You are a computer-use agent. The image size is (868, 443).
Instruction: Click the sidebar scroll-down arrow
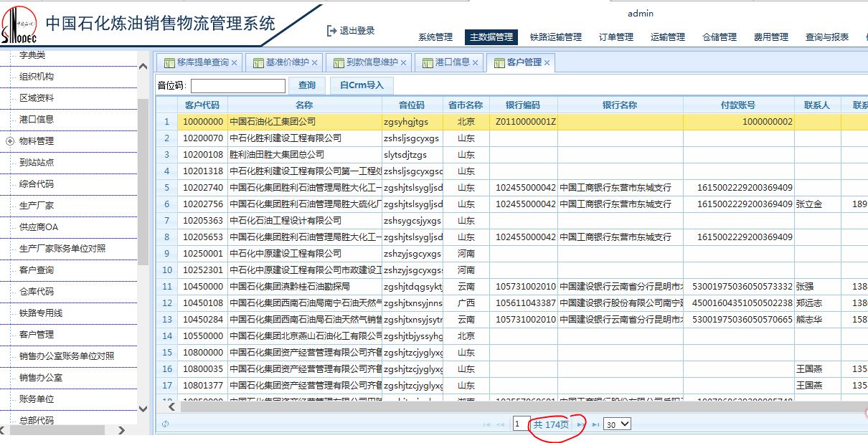point(142,409)
